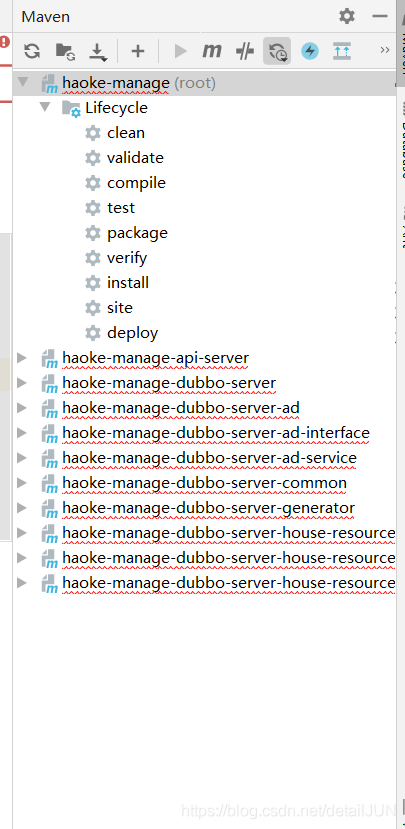Add Maven project with plus icon
Viewport: 405px width, 829px height.
137,51
